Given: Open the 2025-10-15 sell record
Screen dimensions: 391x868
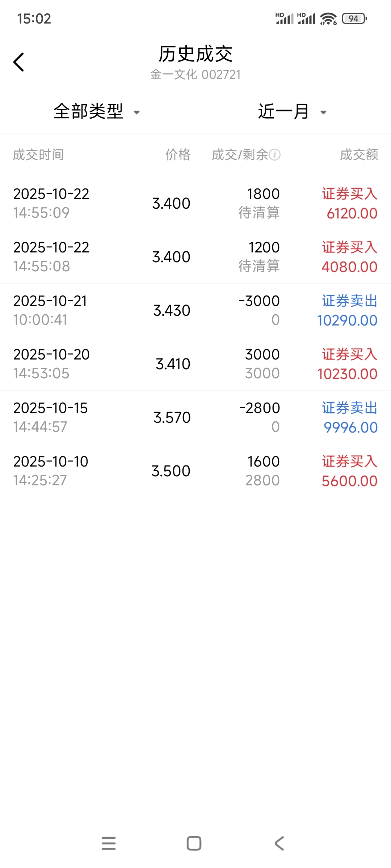Looking at the screenshot, I should coord(195,417).
